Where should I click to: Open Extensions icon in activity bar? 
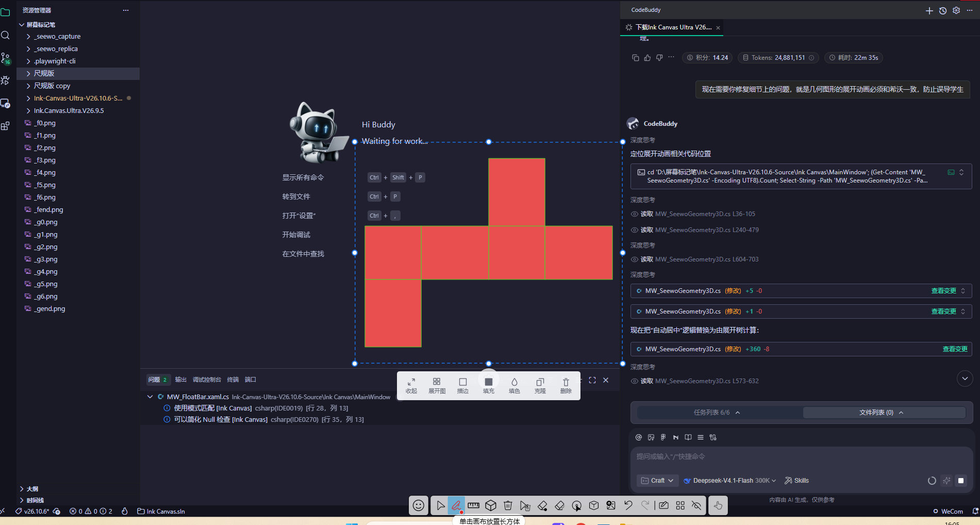click(6, 126)
